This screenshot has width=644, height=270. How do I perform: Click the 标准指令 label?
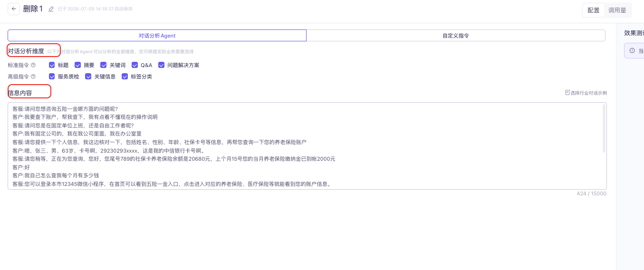[19, 65]
